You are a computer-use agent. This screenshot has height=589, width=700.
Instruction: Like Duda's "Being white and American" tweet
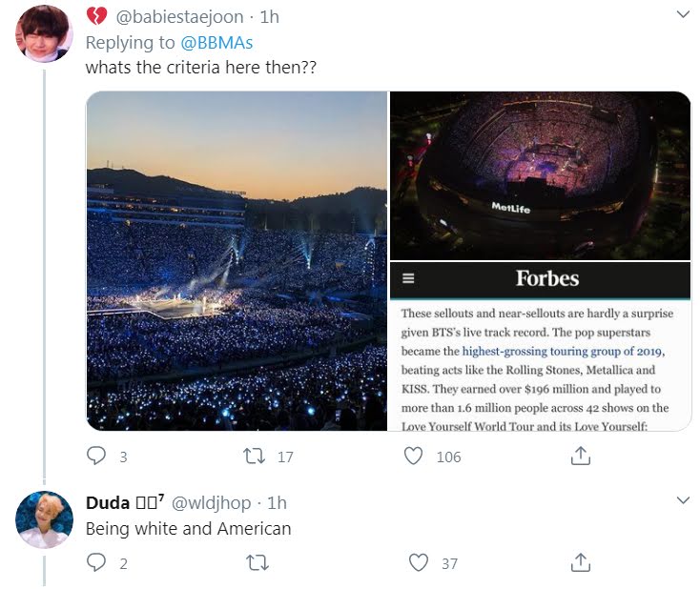[418, 563]
